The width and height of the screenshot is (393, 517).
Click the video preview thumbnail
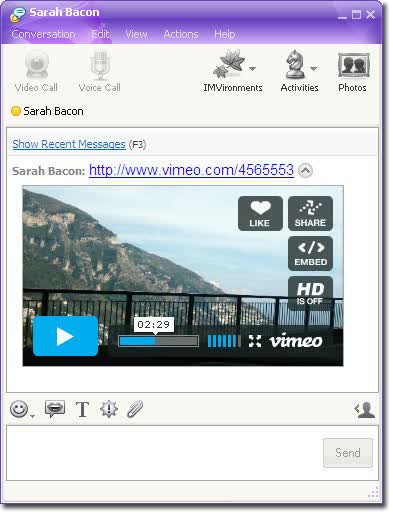183,276
